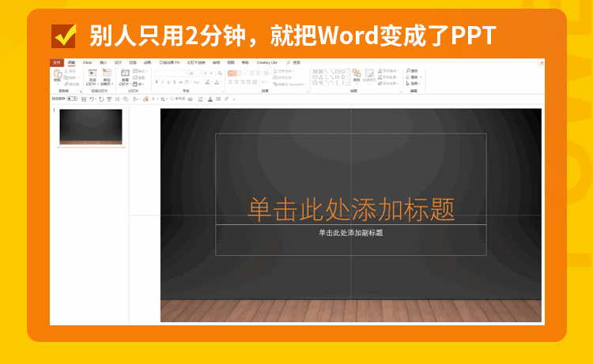Click the Increase Font Size icon

[206, 73]
